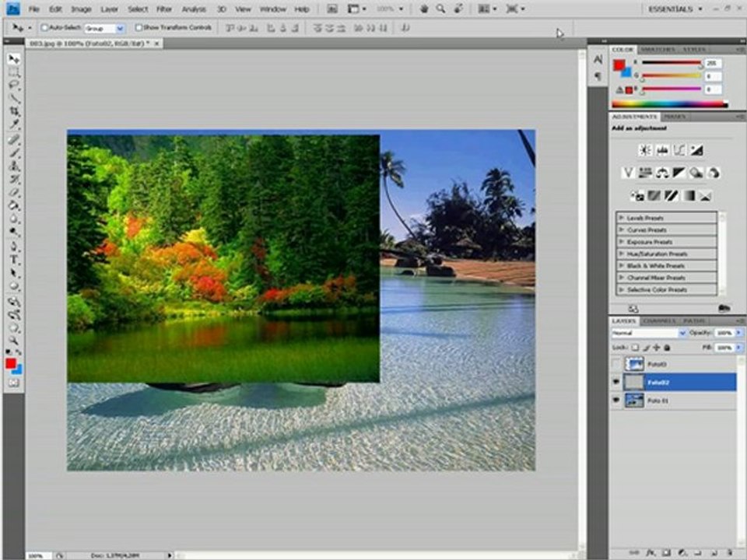Screen dimensions: 747x560
Task: Delete layer with trash icon
Action: (731, 553)
